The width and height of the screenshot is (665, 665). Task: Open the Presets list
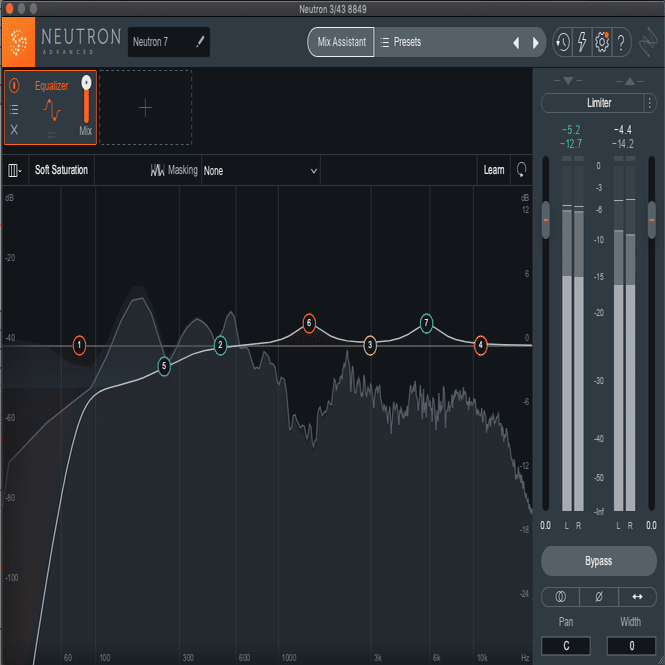tap(401, 42)
